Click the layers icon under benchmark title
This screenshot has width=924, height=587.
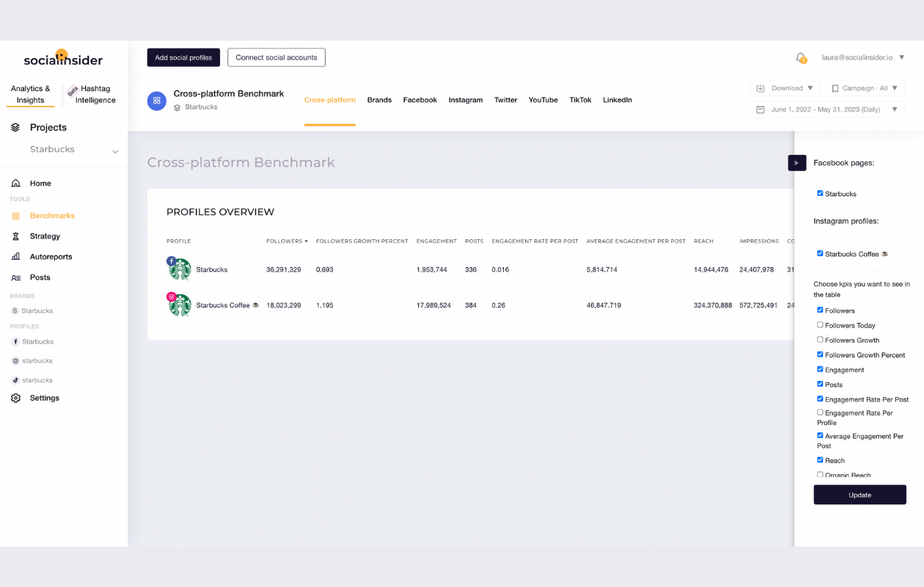point(177,107)
